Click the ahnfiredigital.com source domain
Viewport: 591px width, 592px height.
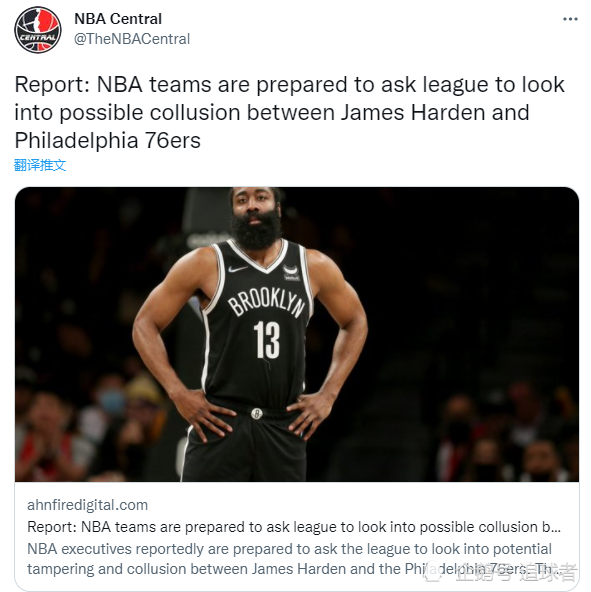(87, 505)
